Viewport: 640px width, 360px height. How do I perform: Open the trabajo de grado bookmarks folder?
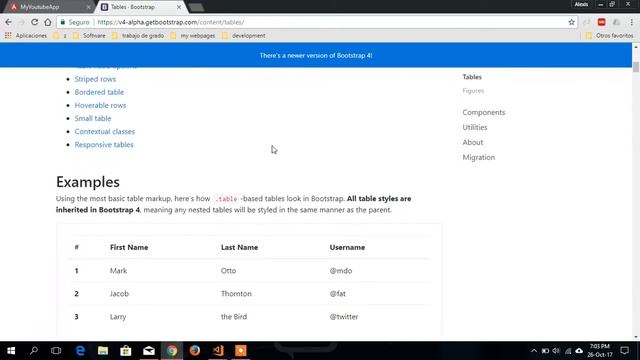138,36
